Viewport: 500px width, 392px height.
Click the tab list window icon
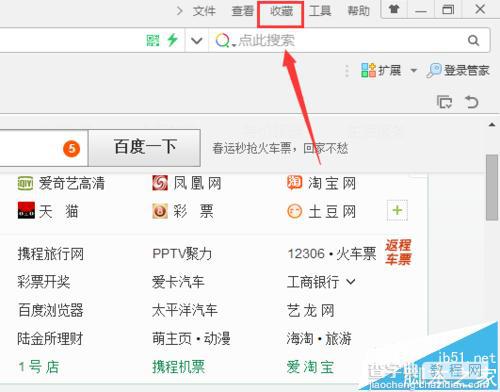pyautogui.click(x=445, y=102)
